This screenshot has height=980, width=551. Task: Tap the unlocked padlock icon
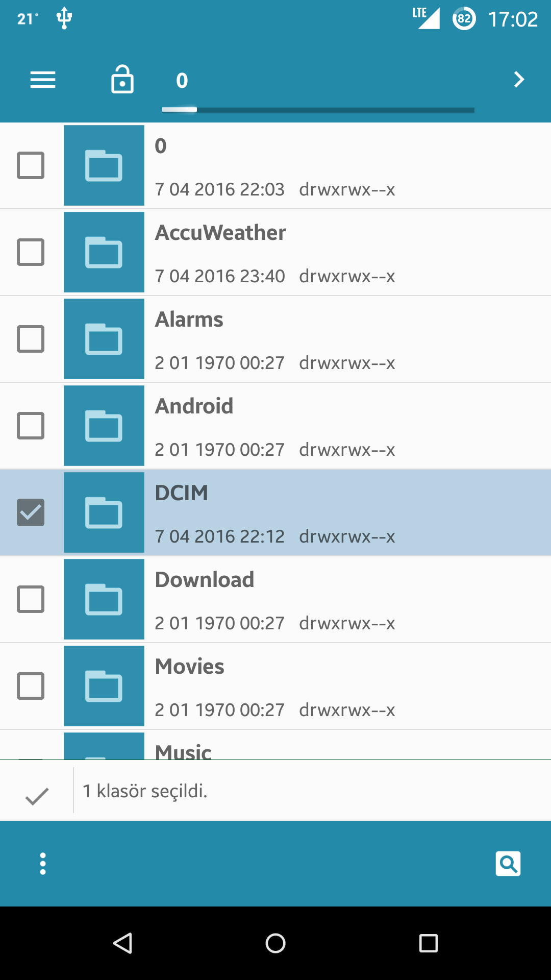tap(122, 79)
